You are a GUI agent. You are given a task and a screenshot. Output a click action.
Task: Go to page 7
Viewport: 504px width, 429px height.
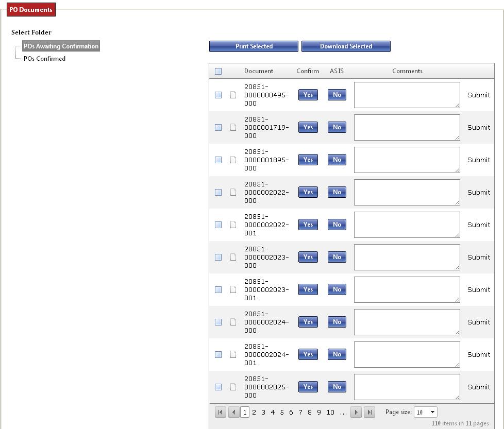300,412
